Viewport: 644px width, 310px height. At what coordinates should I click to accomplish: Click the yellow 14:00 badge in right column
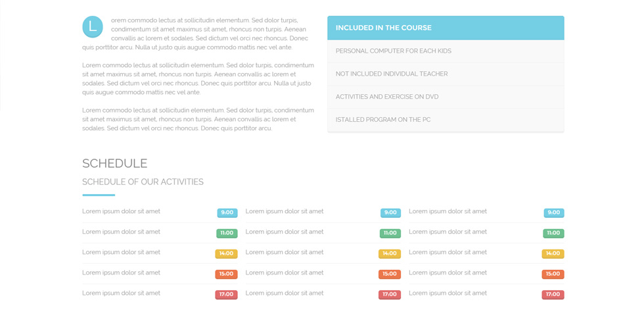[x=553, y=253]
